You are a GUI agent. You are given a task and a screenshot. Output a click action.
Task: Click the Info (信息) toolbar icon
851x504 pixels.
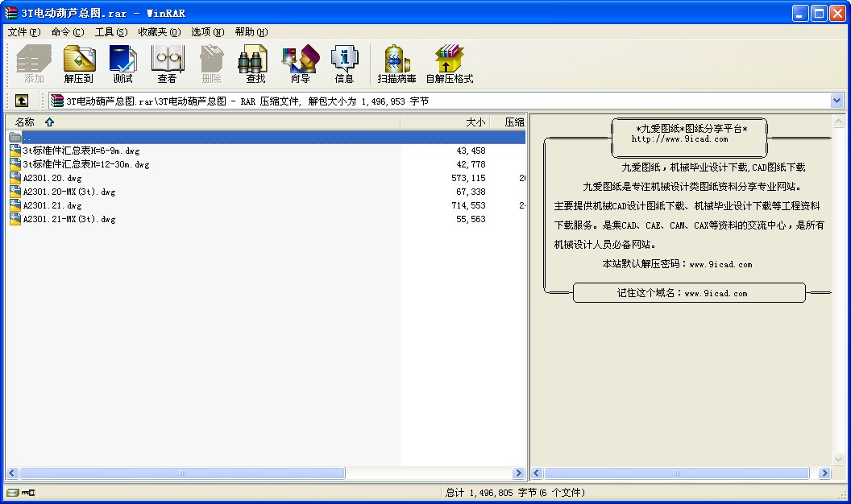[x=344, y=64]
